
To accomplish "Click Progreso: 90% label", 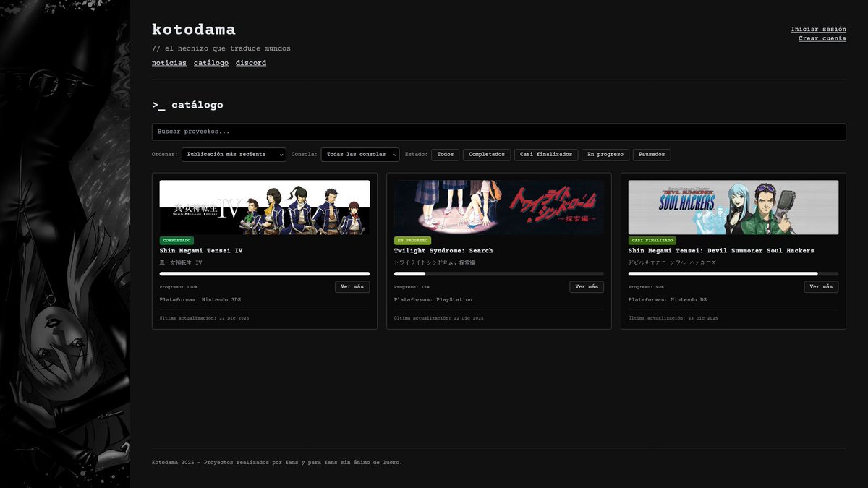I will click(646, 287).
